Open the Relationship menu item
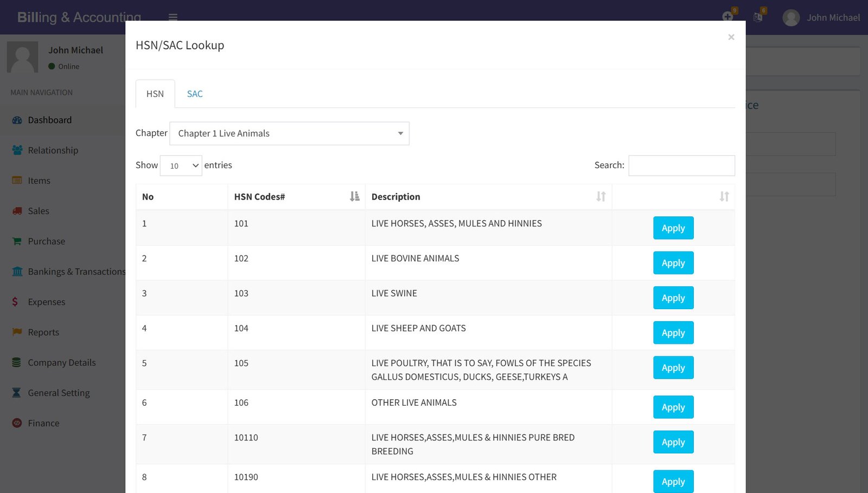Viewport: 868px width, 493px height. coord(63,150)
